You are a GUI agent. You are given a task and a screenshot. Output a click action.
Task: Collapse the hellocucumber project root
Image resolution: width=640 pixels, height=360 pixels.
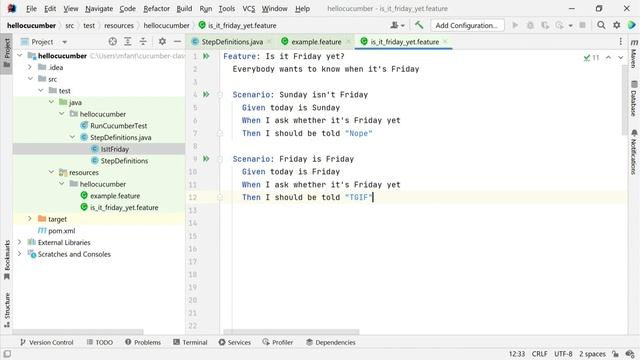pos(20,56)
